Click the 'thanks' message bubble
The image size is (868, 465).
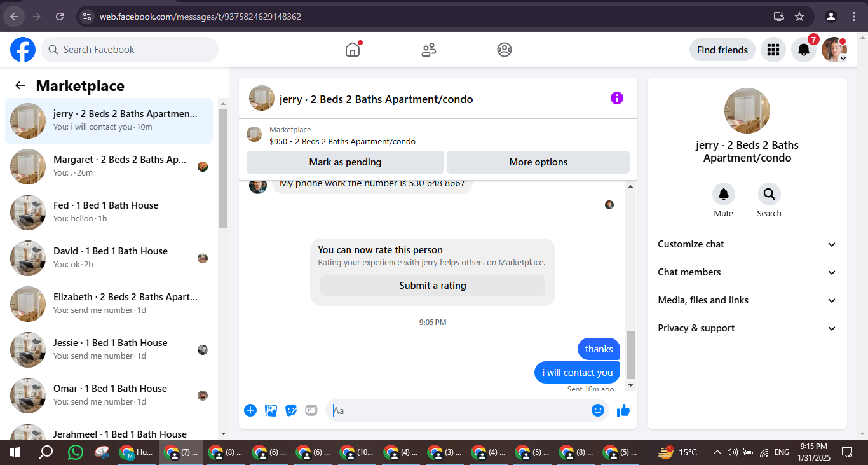tap(599, 349)
